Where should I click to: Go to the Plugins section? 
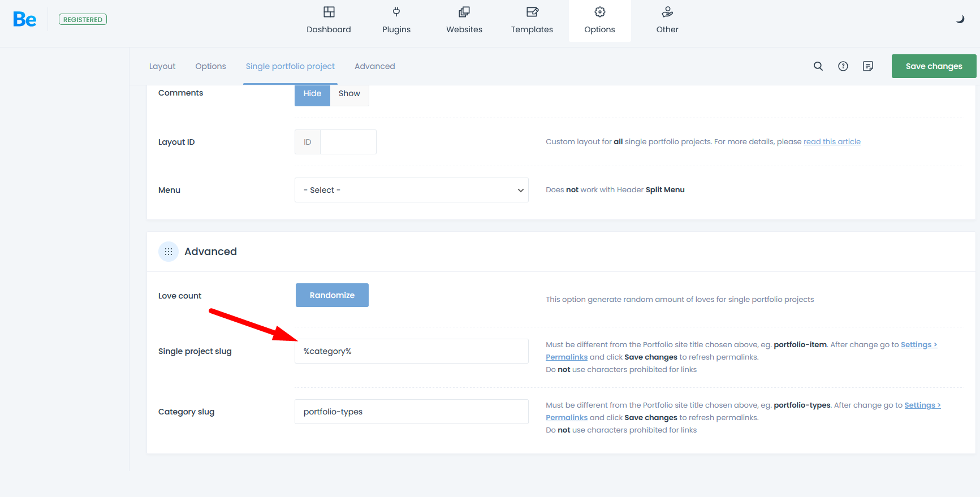click(x=396, y=20)
